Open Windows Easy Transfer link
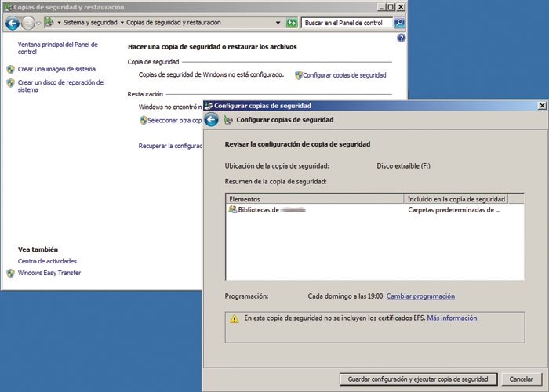This screenshot has width=549, height=392. [x=49, y=273]
